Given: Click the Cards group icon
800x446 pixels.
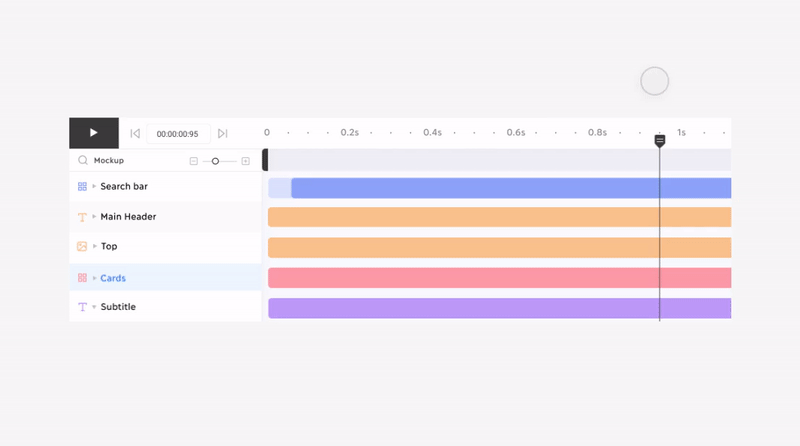Looking at the screenshot, I should click(82, 278).
